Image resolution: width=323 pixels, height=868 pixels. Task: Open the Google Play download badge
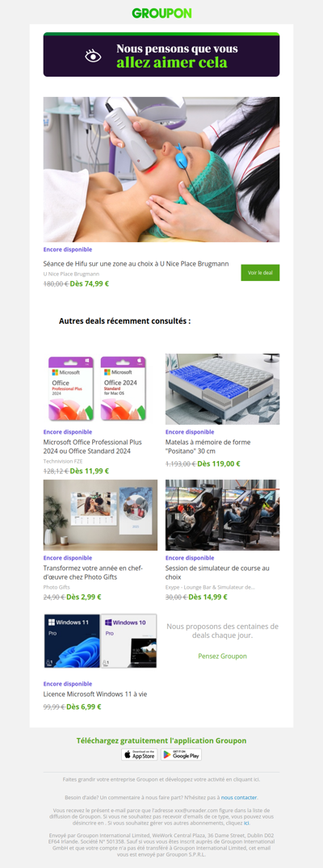coord(181,754)
